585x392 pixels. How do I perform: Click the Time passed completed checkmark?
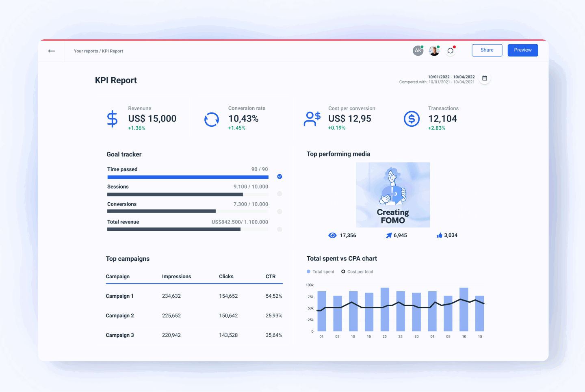point(279,176)
